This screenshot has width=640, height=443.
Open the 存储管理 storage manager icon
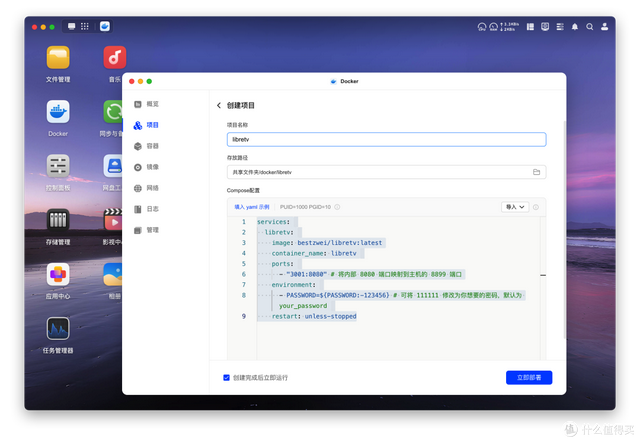coord(58,219)
